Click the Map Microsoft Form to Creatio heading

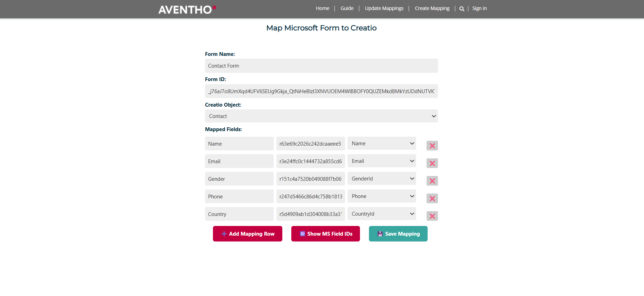click(x=321, y=28)
